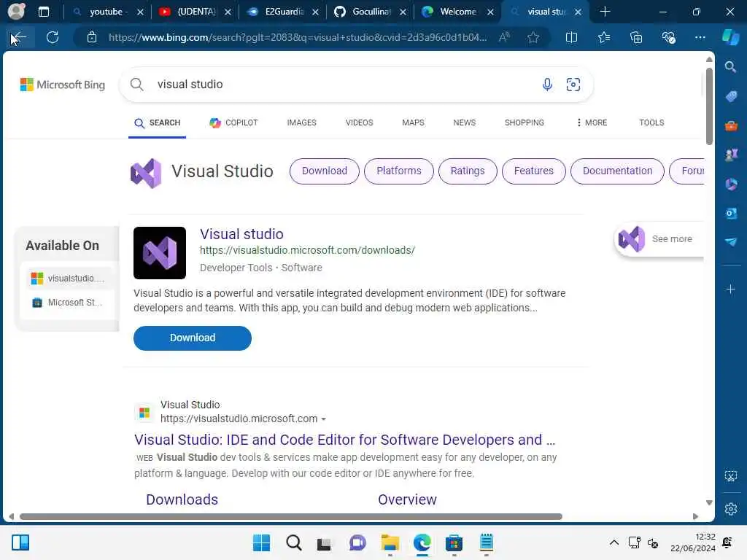Show hidden system tray icons chevron

point(614,542)
